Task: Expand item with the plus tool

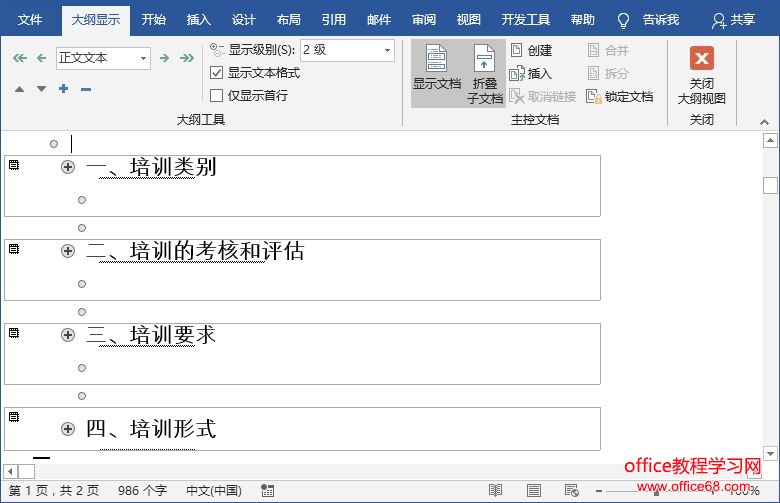Action: [63, 89]
